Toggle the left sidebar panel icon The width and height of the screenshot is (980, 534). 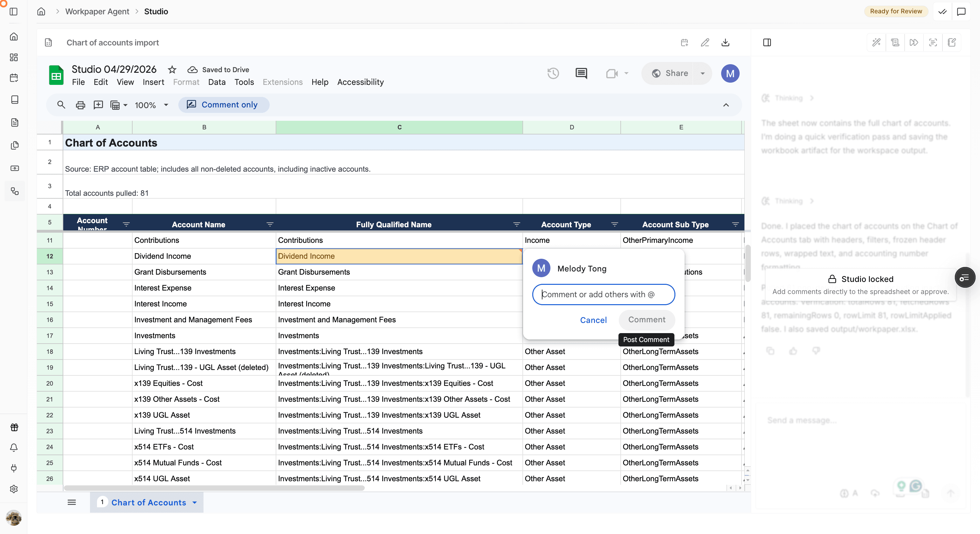(14, 11)
